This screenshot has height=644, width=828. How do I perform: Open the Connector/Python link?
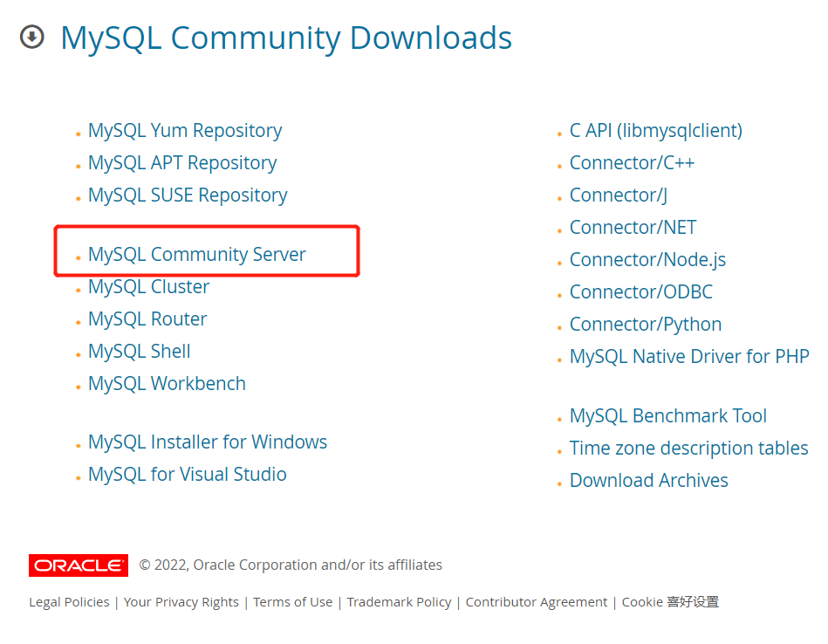pyautogui.click(x=646, y=324)
